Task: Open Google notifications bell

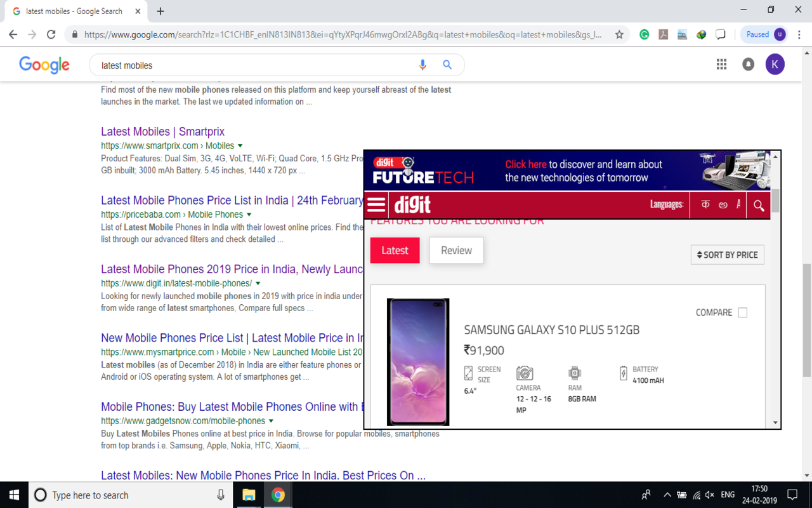Action: pos(749,64)
